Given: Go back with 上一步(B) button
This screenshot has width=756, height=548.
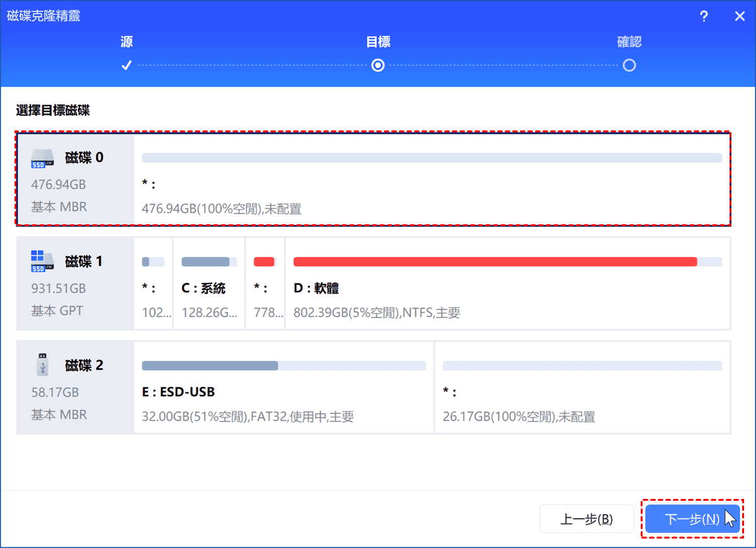Looking at the screenshot, I should click(587, 519).
